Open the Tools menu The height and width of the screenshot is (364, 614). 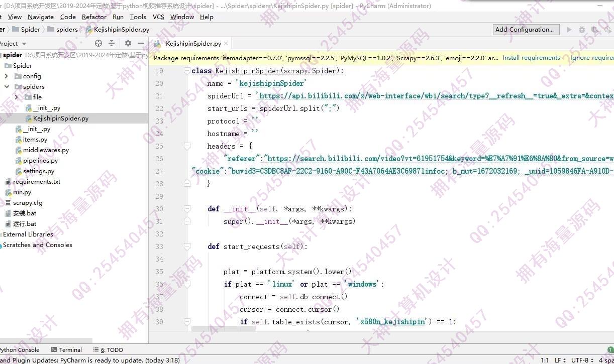point(138,17)
